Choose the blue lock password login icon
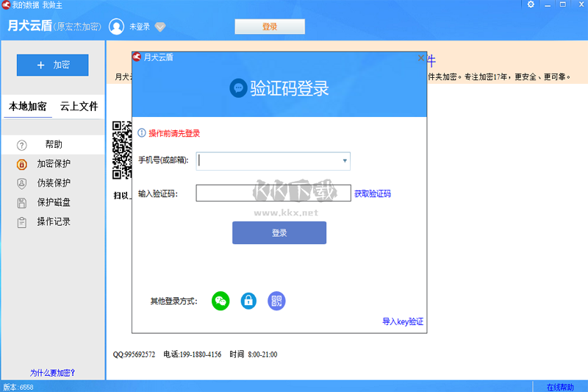Viewport: 588px width, 392px height. [x=248, y=301]
